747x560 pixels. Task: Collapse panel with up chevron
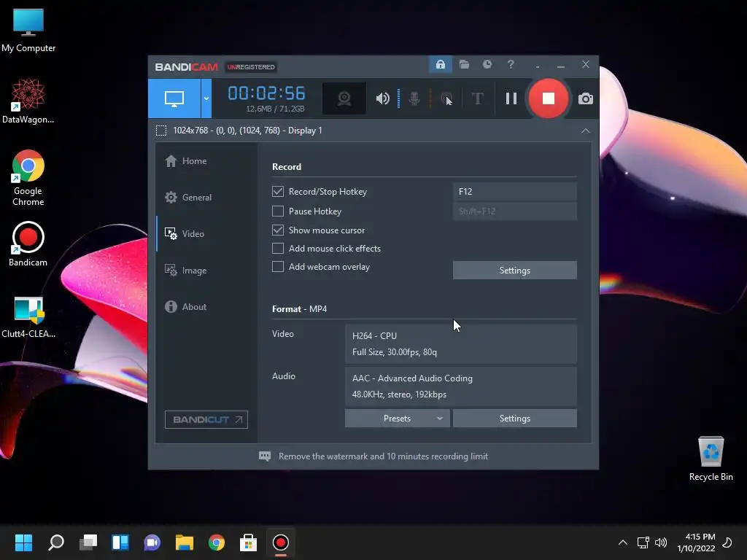(x=586, y=131)
